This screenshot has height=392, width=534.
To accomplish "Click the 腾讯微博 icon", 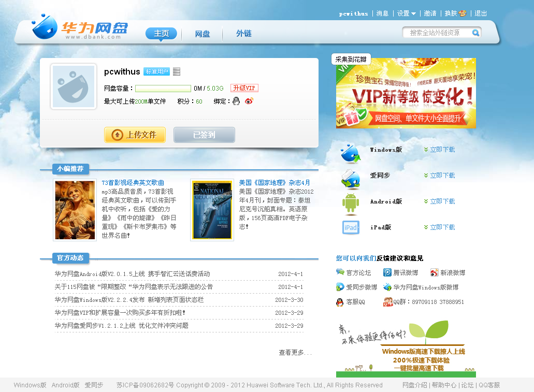I will (x=387, y=272).
